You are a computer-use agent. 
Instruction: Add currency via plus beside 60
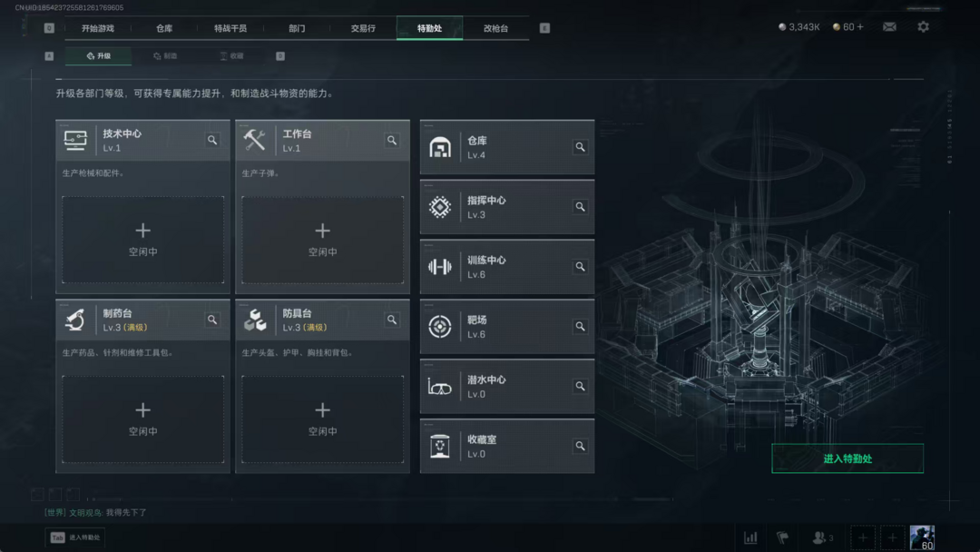tap(860, 27)
